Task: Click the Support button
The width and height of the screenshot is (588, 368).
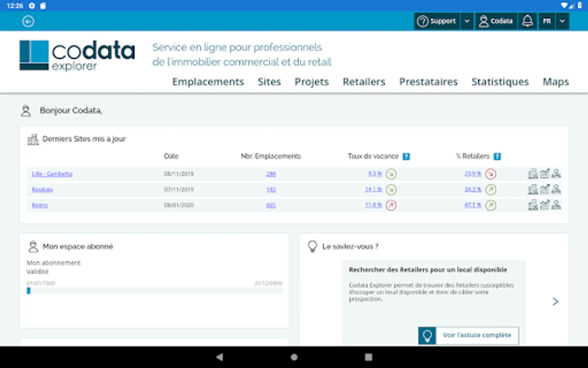Action: click(437, 21)
